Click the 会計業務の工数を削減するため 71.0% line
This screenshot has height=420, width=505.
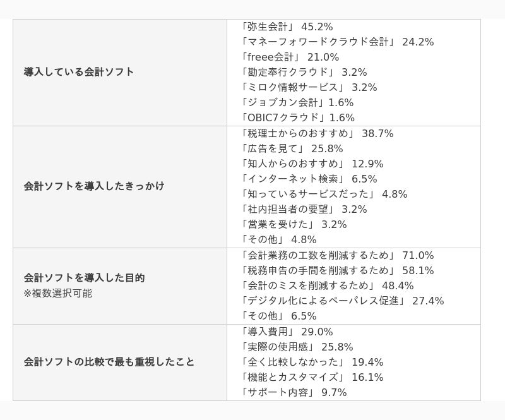(x=337, y=255)
